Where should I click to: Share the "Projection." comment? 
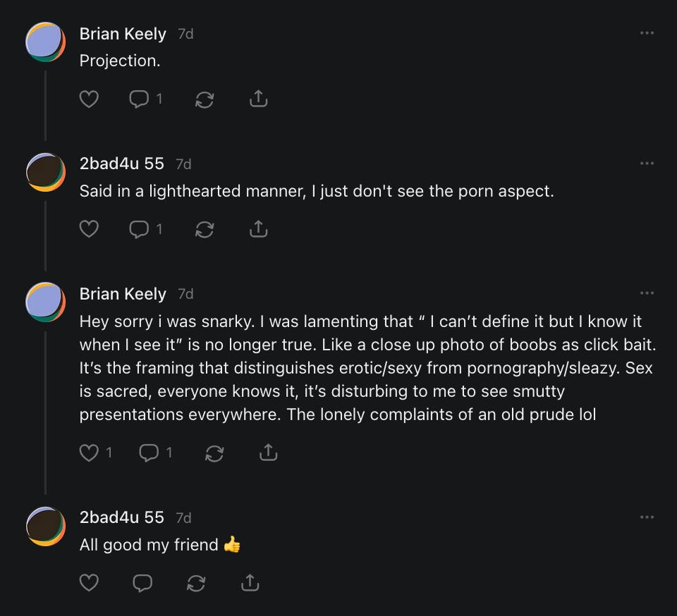(259, 99)
